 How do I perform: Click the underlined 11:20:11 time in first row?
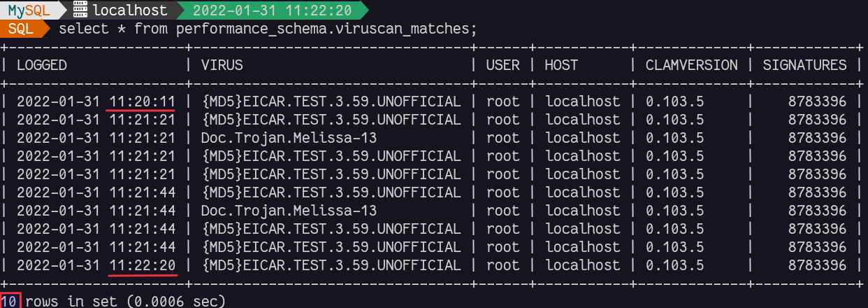[142, 101]
